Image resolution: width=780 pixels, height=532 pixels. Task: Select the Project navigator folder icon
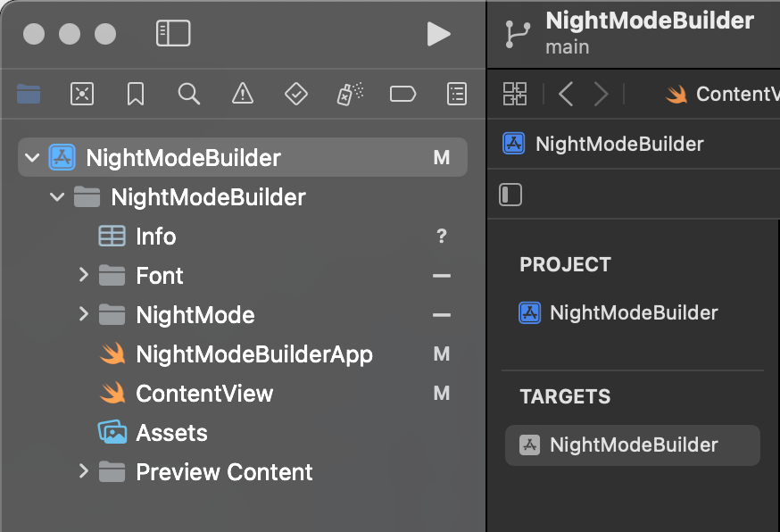pos(29,94)
